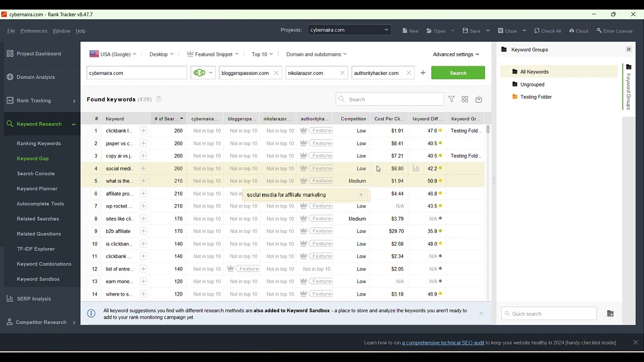Sort by # of Searches column
The width and height of the screenshot is (644, 362).
[x=169, y=119]
